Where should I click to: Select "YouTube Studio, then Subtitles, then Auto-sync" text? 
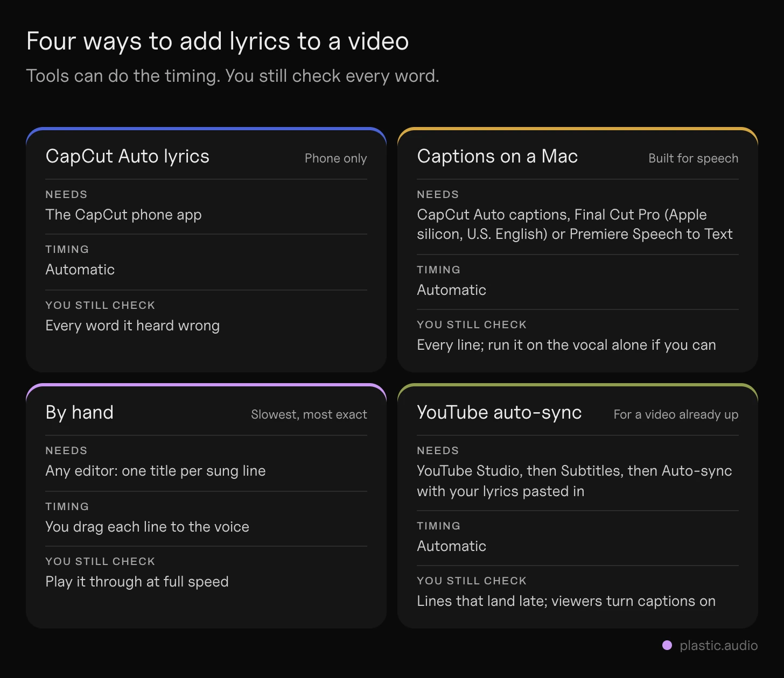(x=575, y=471)
